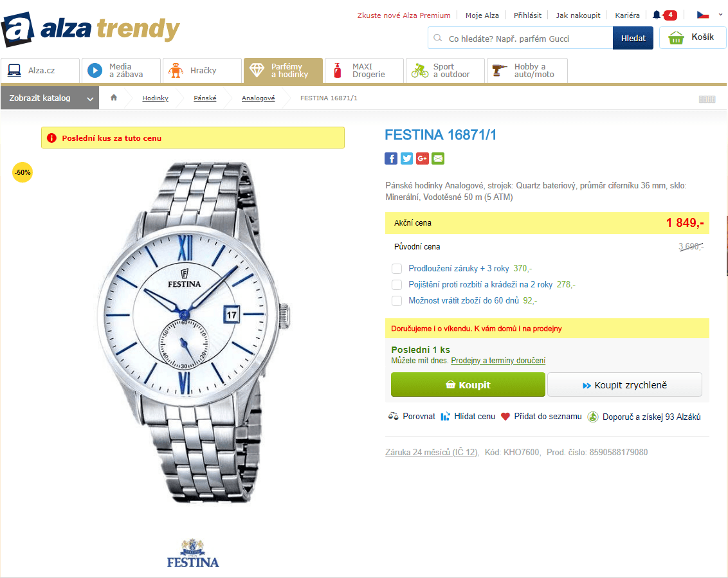728x578 pixels.
Task: Open the Košík shopping cart
Action: click(x=692, y=38)
